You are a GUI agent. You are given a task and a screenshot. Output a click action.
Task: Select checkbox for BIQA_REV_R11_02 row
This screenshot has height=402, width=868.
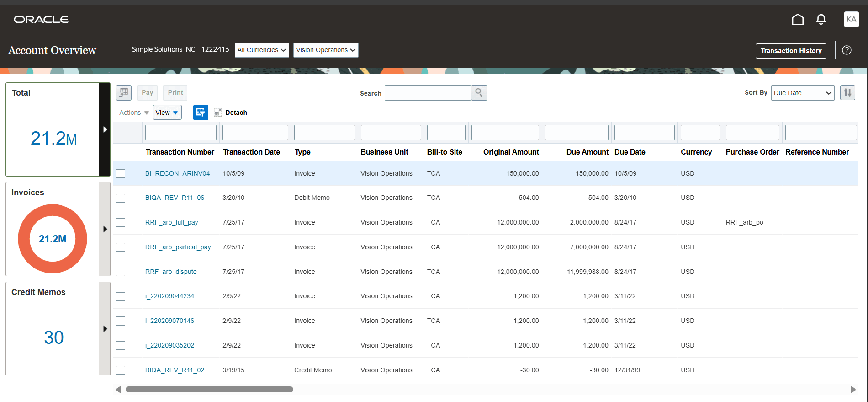(x=121, y=370)
